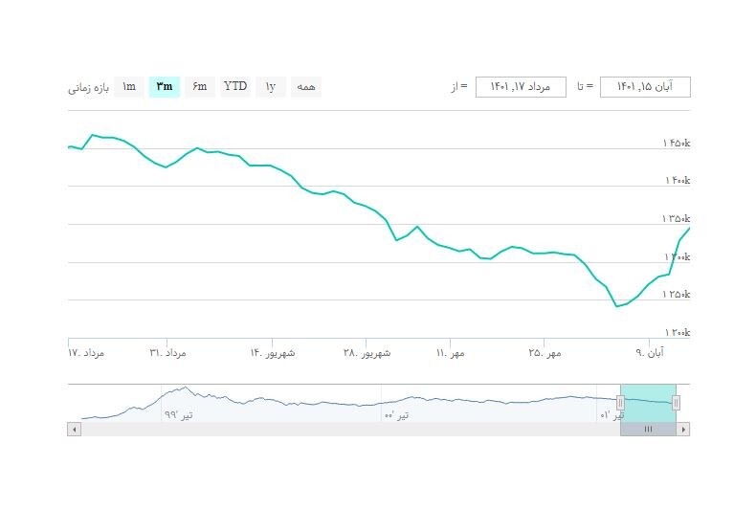Image resolution: width=756 pixels, height=532 pixels.
Task: Click the navigator's right range handle
Action: [676, 403]
